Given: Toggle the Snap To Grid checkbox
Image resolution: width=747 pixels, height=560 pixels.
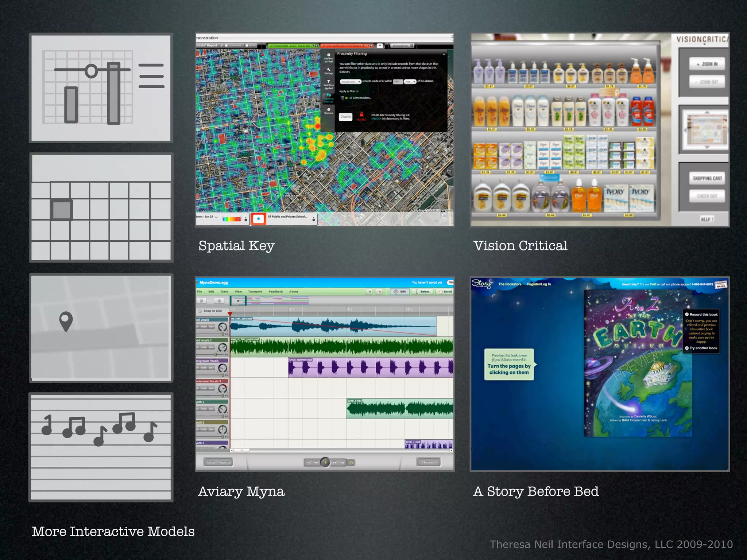Looking at the screenshot, I should [x=200, y=311].
